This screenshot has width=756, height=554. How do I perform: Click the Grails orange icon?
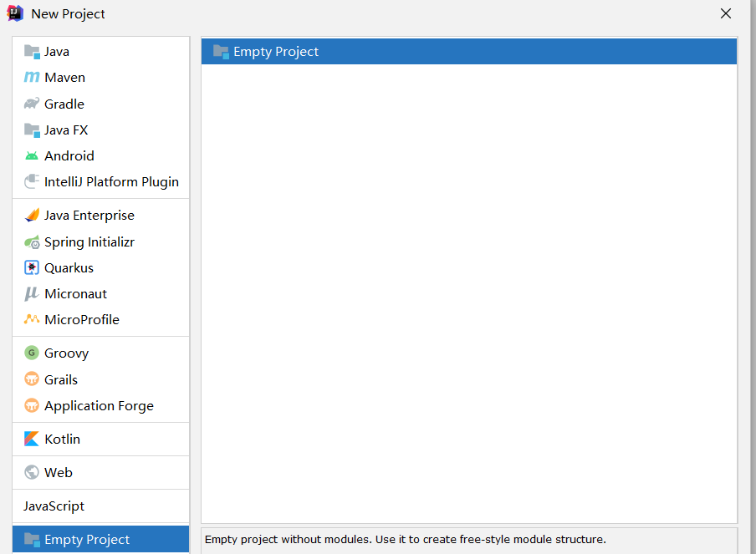(32, 379)
